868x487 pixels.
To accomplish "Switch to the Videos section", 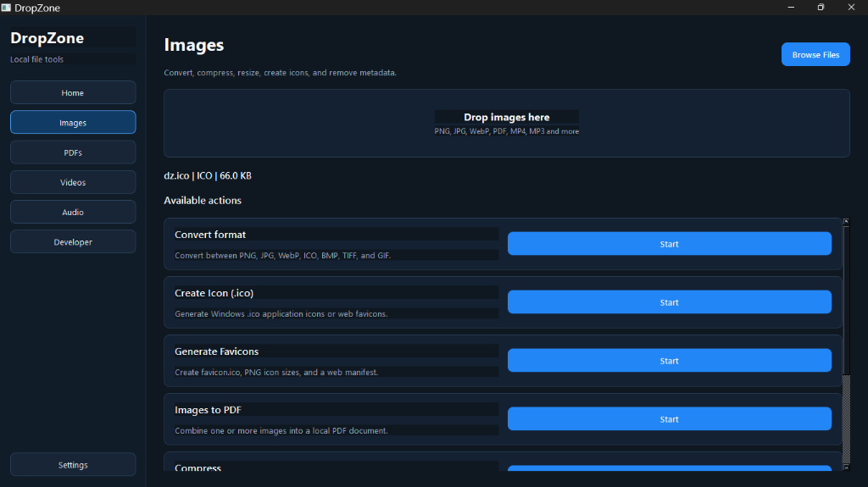I will pos(73,182).
